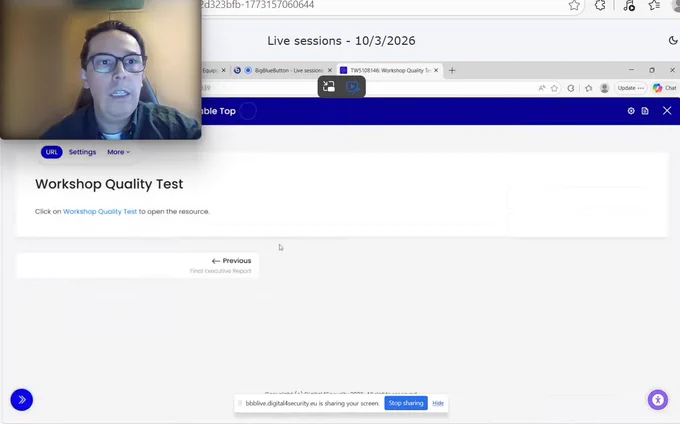Toggle dark mode moon icon
The width and height of the screenshot is (680, 424).
pyautogui.click(x=673, y=40)
